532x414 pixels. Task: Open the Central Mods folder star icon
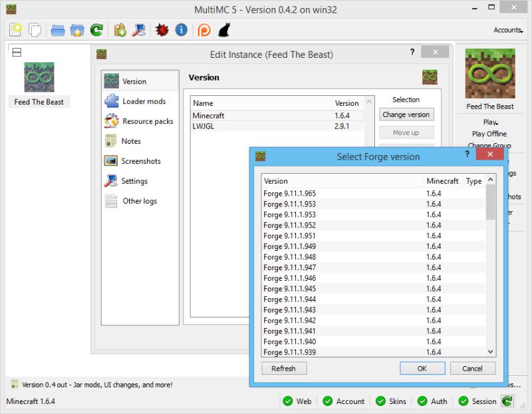(x=77, y=30)
